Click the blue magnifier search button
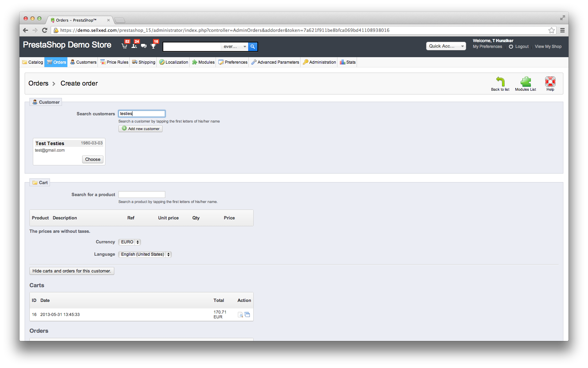This screenshot has height=368, width=588. tap(253, 47)
